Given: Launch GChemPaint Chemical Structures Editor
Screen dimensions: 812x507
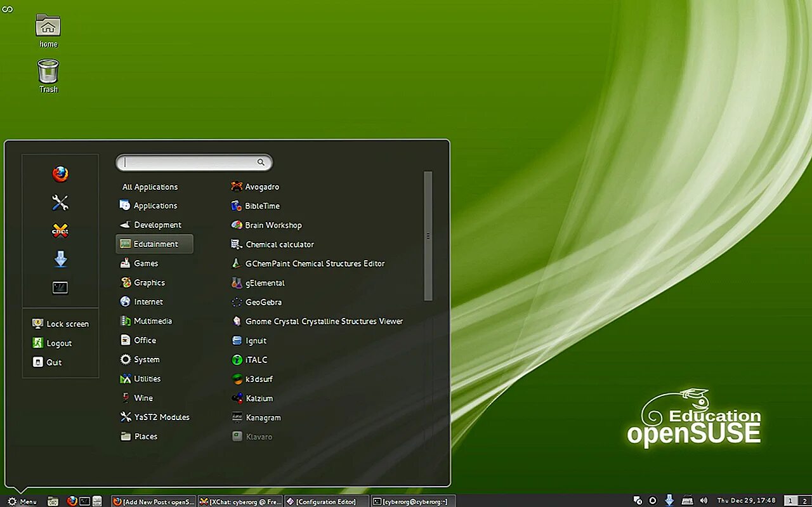Looking at the screenshot, I should [307, 263].
